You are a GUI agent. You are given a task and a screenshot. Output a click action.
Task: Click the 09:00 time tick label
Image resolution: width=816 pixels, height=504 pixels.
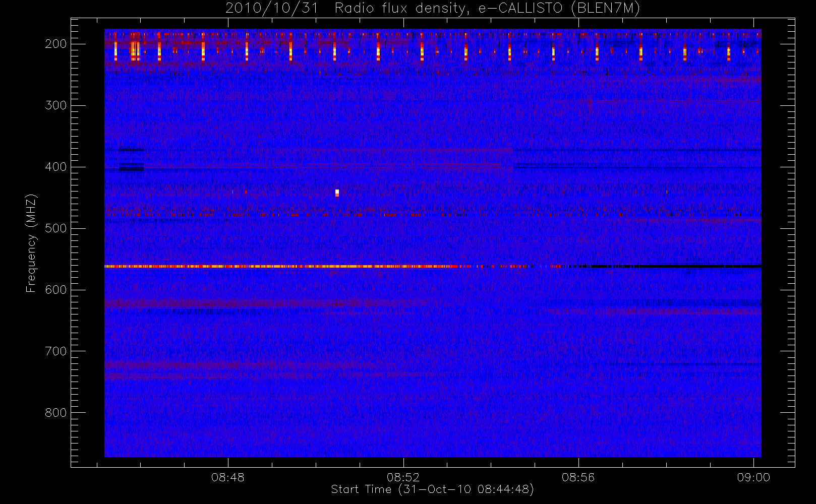click(753, 477)
